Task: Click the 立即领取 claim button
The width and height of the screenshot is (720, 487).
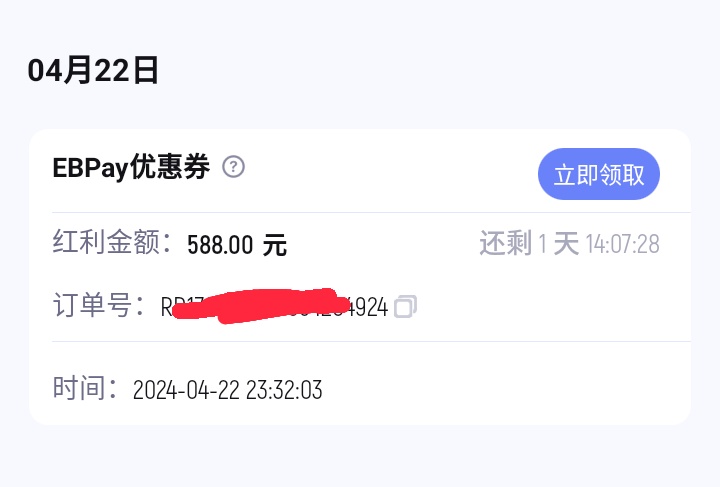Action: click(599, 174)
